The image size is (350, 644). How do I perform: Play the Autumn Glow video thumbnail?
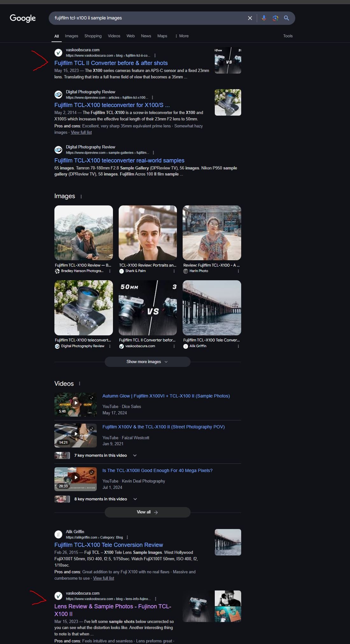point(75,404)
